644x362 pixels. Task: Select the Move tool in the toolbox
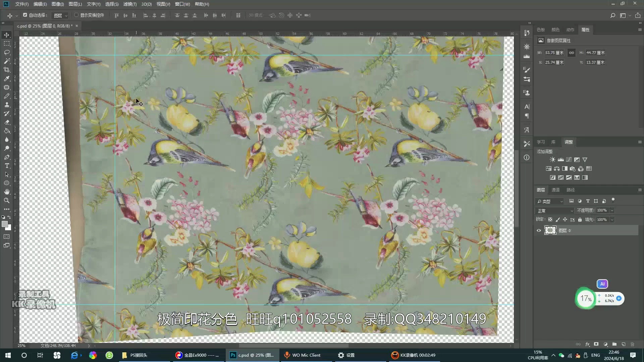tap(7, 35)
